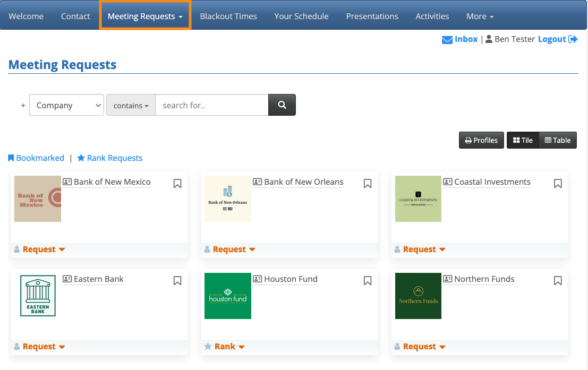The height and width of the screenshot is (370, 588).
Task: Click the magnifying glass search button
Action: [x=282, y=105]
